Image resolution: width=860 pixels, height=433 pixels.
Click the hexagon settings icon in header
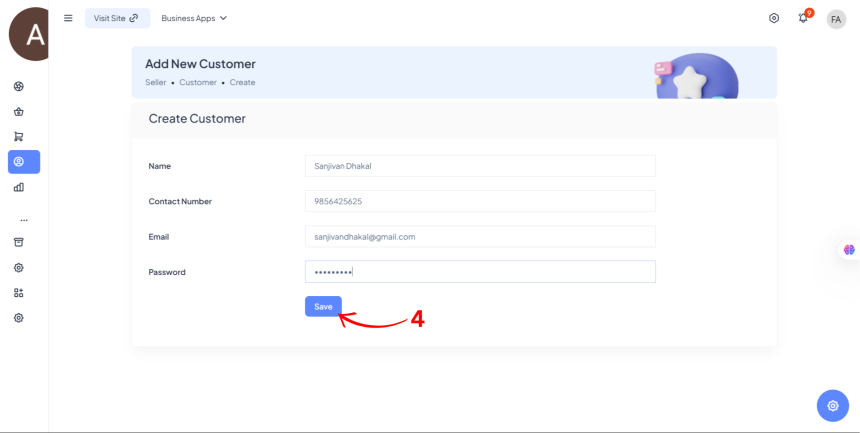(x=774, y=18)
